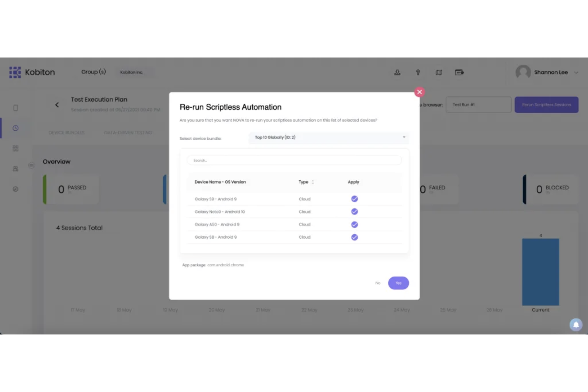Image resolution: width=588 pixels, height=392 pixels.
Task: Open the users icon in the left sidebar
Action: 15,168
